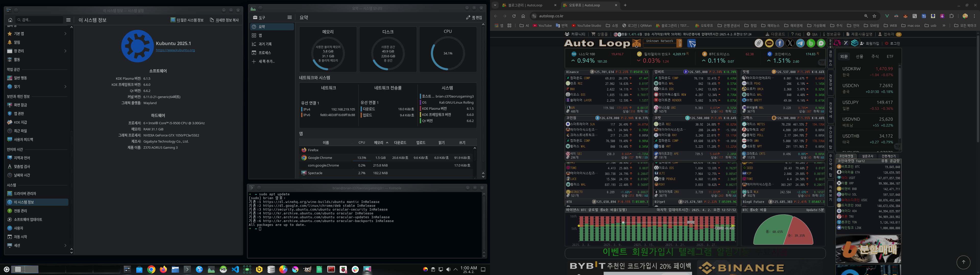Click the Facebook icon on Auto Loop header
980x275 pixels.
coord(779,43)
